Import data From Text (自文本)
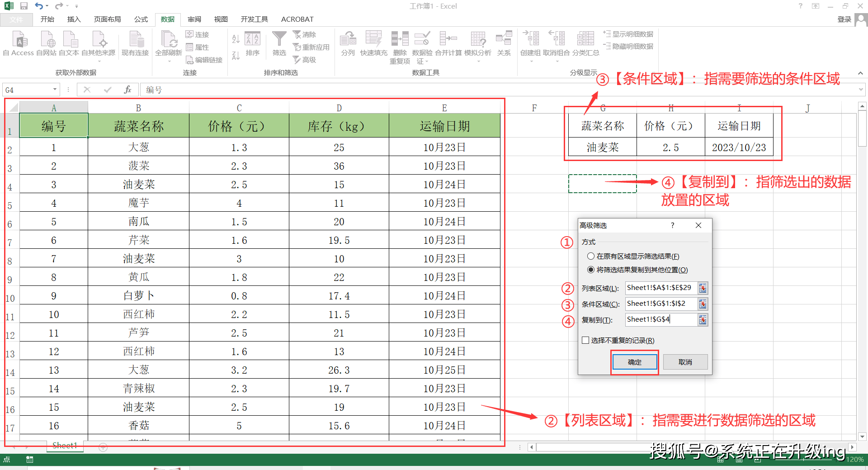The height and width of the screenshot is (470, 868). click(x=69, y=43)
